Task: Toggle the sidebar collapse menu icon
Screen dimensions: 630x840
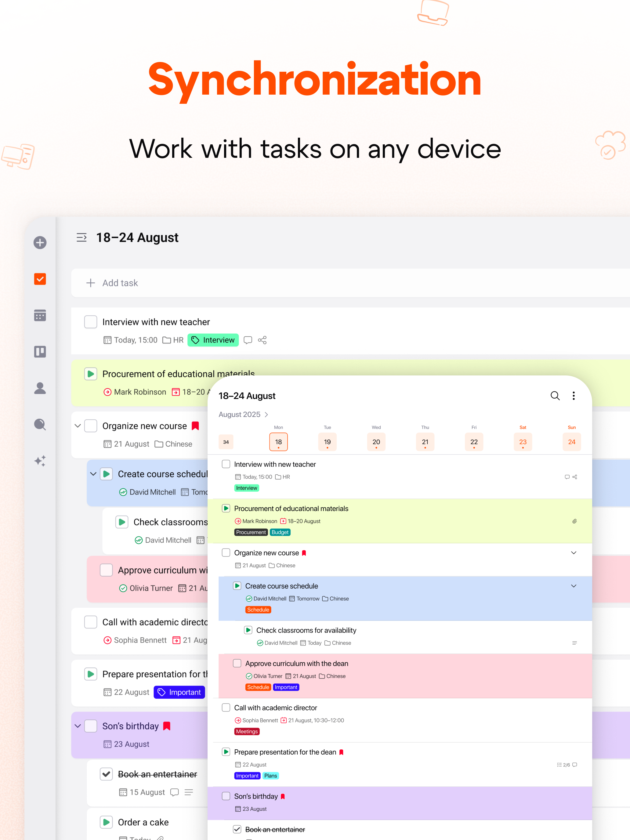Action: [x=81, y=238]
